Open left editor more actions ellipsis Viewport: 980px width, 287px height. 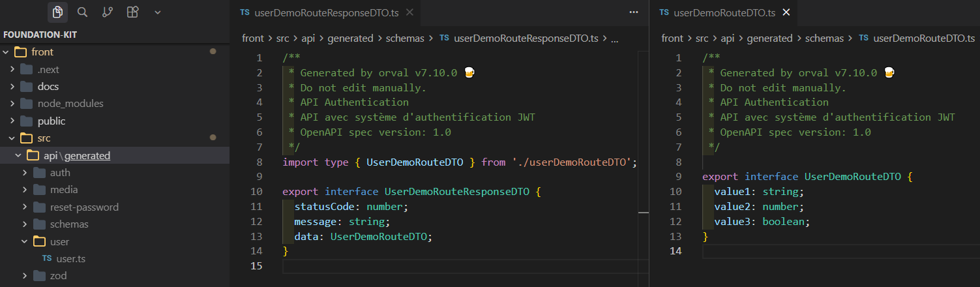tap(634, 12)
